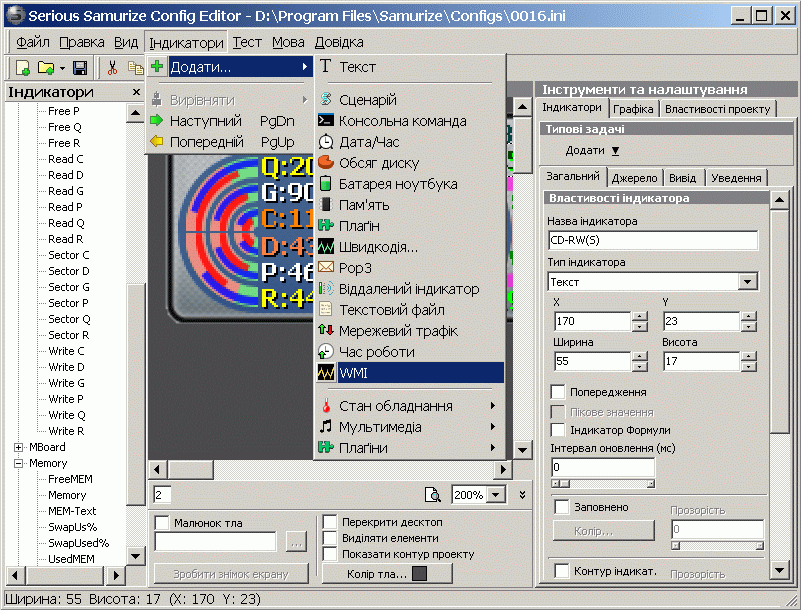
Task: Check the Малюнок тла option
Action: (x=162, y=522)
